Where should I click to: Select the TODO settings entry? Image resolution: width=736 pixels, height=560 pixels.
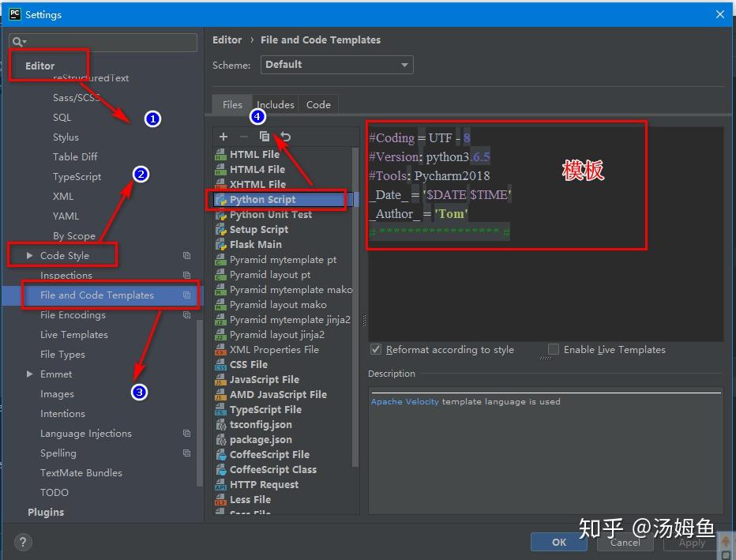[x=54, y=492]
